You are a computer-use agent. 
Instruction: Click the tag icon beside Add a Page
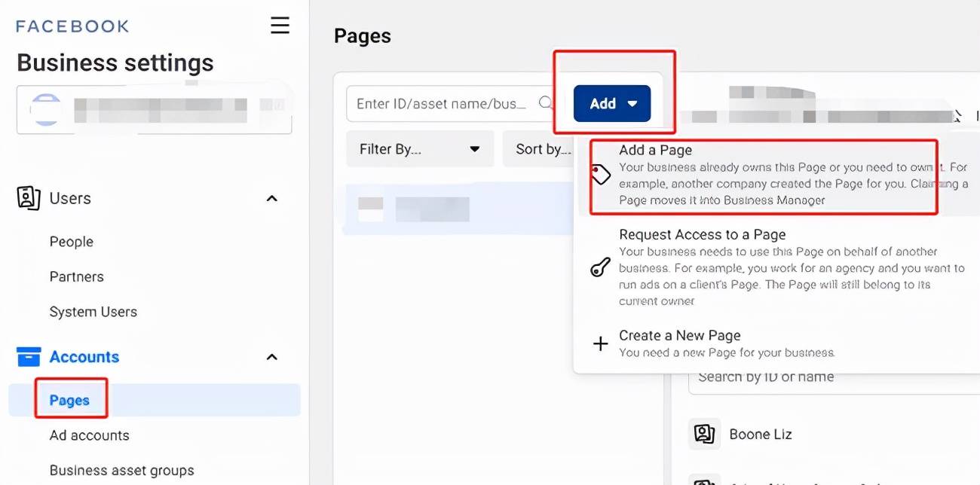(600, 175)
